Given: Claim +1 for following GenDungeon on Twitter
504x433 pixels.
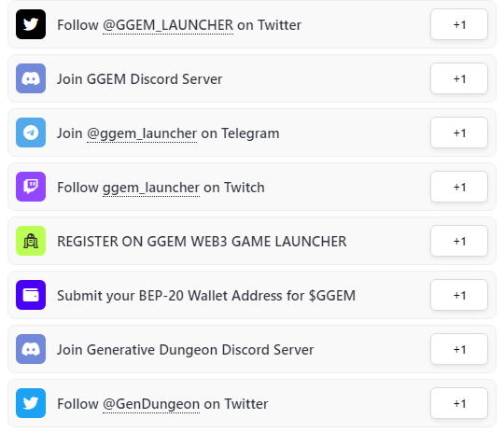Looking at the screenshot, I should (459, 403).
